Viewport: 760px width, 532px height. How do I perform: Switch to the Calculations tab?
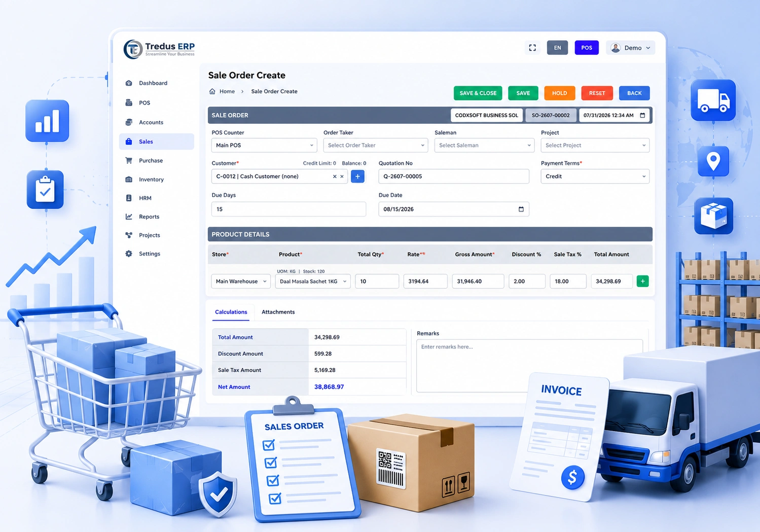point(231,312)
